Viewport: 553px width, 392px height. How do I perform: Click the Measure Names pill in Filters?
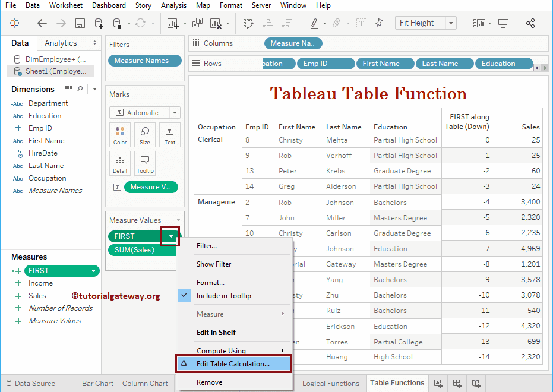click(144, 60)
